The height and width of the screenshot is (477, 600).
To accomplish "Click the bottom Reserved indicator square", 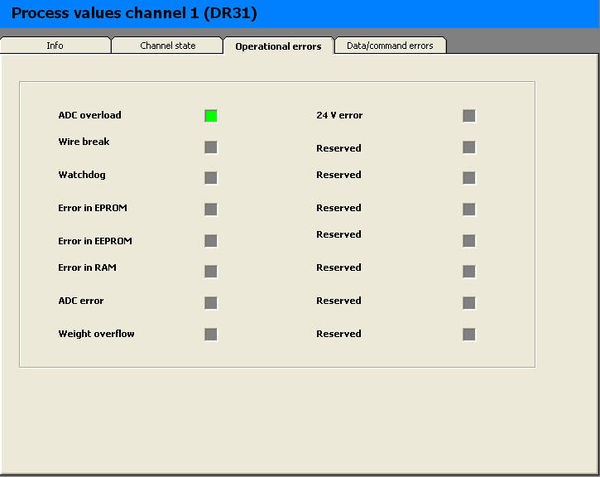I will (469, 334).
